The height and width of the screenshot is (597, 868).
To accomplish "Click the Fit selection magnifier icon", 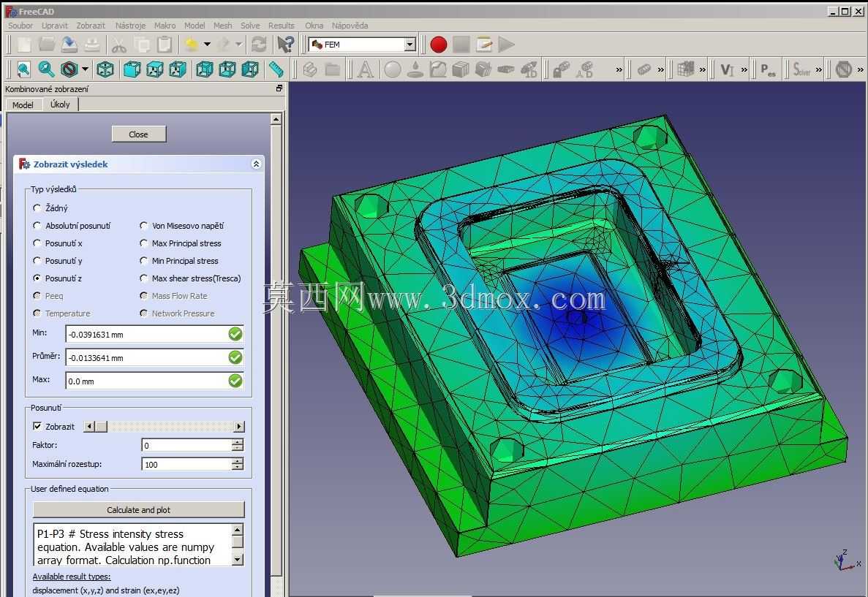I will tap(47, 69).
